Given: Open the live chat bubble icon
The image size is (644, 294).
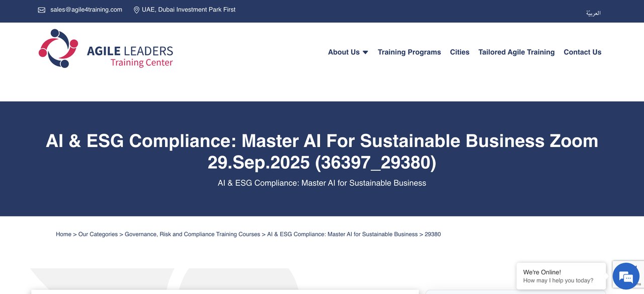Looking at the screenshot, I should pyautogui.click(x=626, y=276).
